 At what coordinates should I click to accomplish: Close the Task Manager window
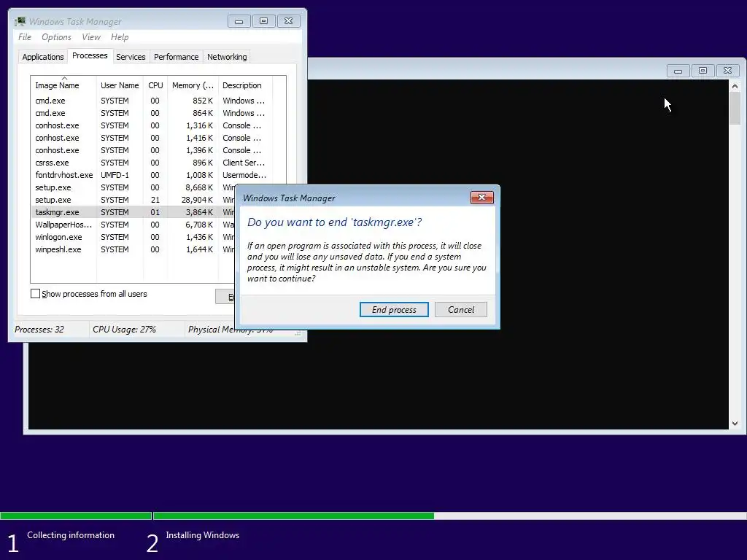coord(288,21)
